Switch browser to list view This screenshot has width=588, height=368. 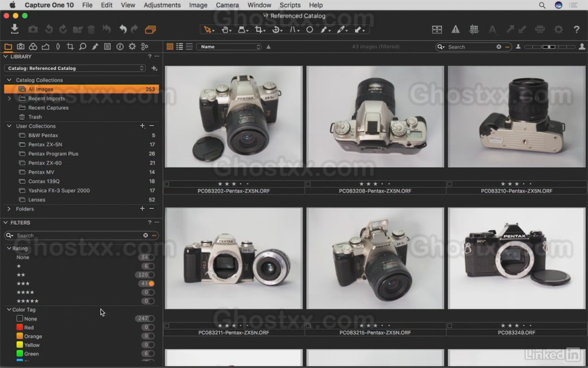(x=180, y=47)
